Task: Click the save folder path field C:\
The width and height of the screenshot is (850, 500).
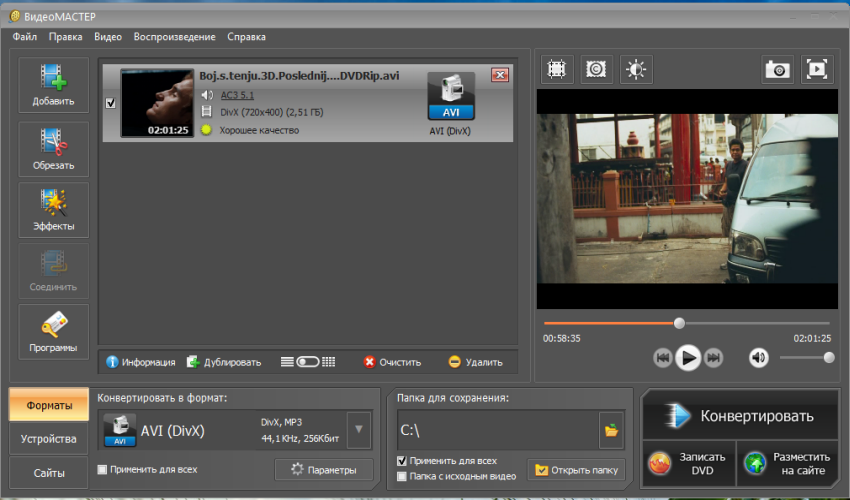Action: tap(498, 431)
